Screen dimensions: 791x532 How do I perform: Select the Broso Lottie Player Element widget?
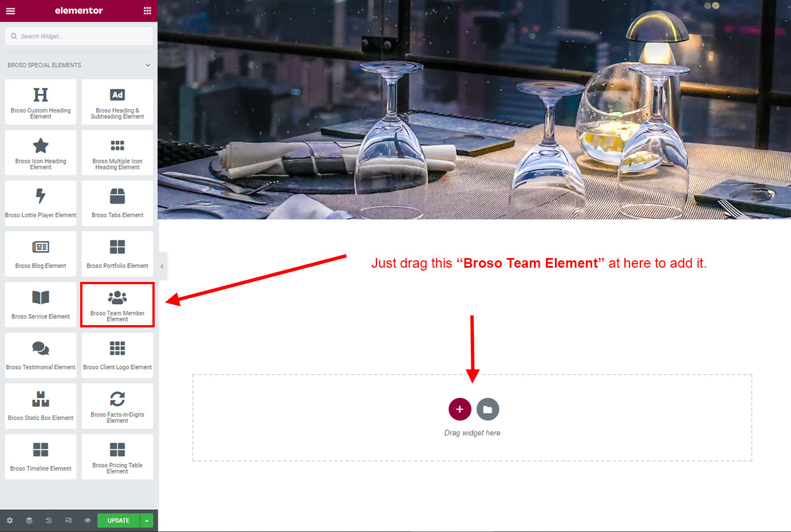coord(40,203)
